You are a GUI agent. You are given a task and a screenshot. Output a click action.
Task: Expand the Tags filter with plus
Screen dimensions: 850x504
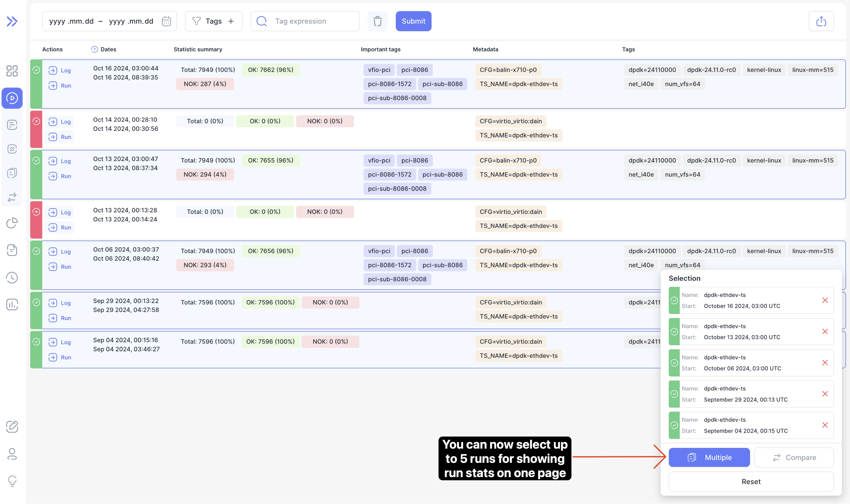[x=231, y=21]
